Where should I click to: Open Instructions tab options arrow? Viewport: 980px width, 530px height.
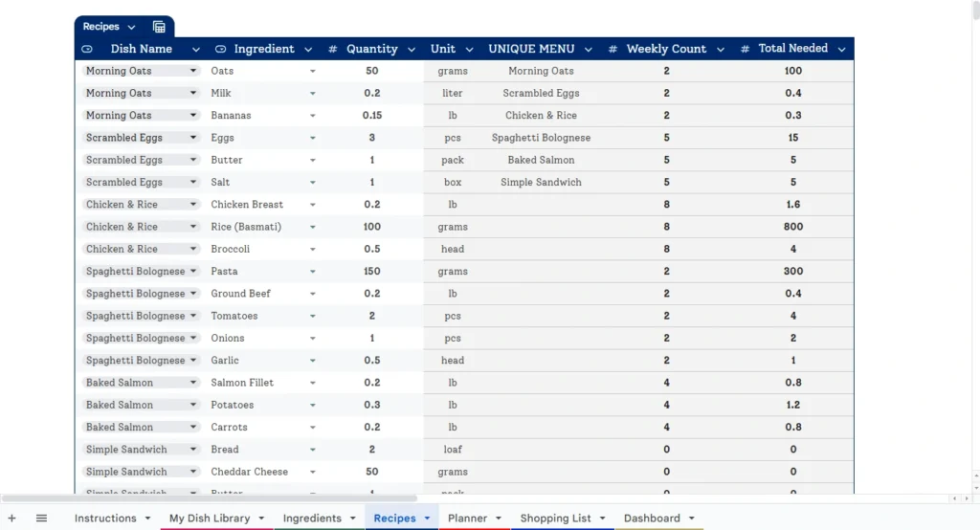tap(147, 519)
